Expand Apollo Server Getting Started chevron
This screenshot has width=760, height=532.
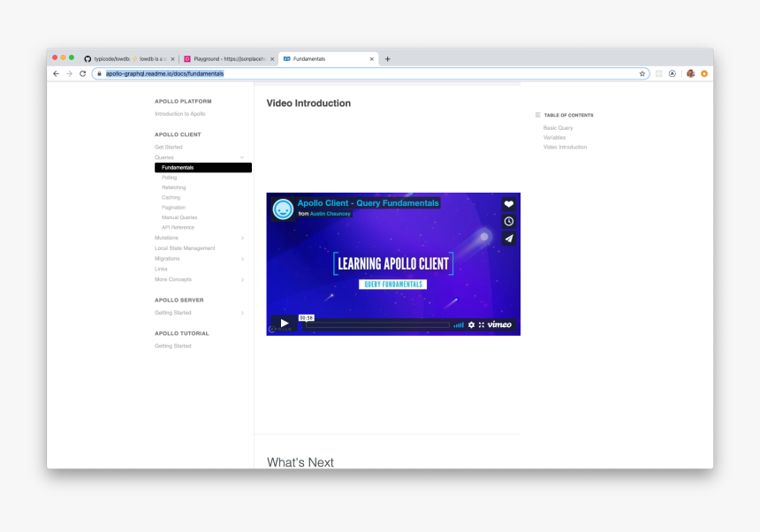pyautogui.click(x=242, y=313)
